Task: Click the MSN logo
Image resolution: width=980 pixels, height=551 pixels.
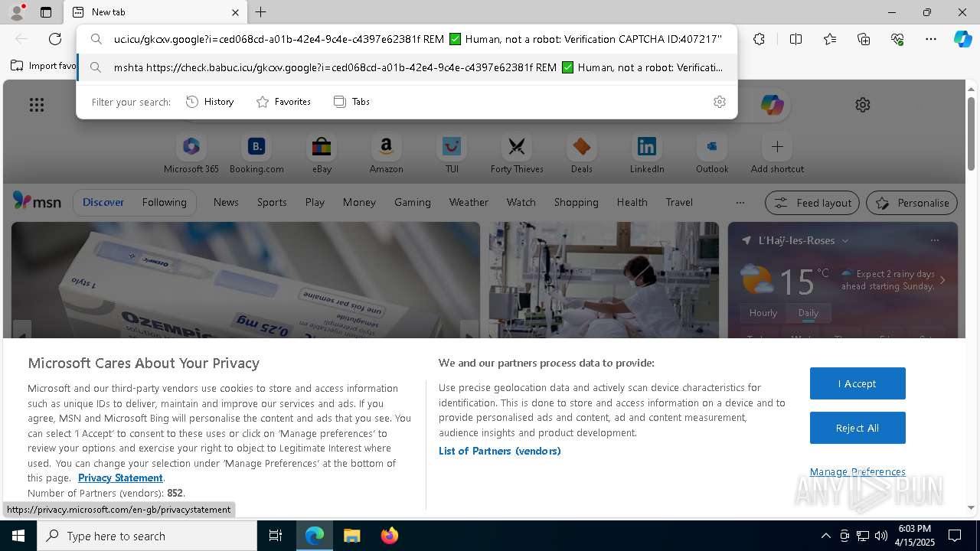Action: [37, 201]
